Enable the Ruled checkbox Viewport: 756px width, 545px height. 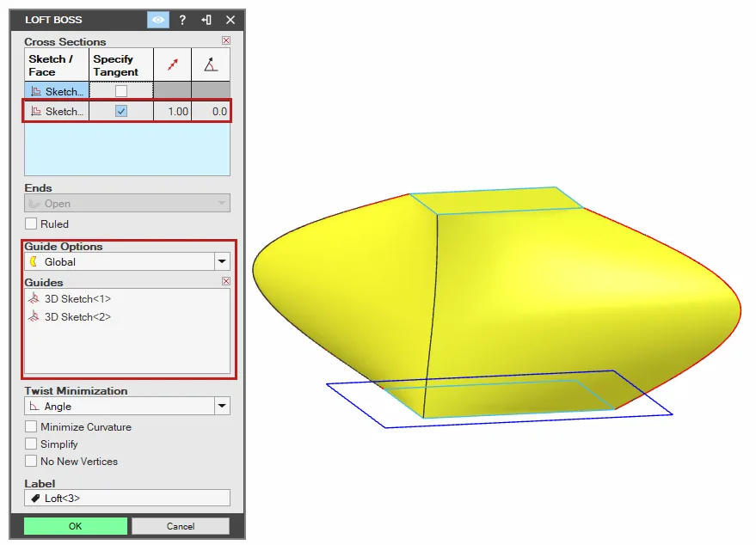coord(31,224)
